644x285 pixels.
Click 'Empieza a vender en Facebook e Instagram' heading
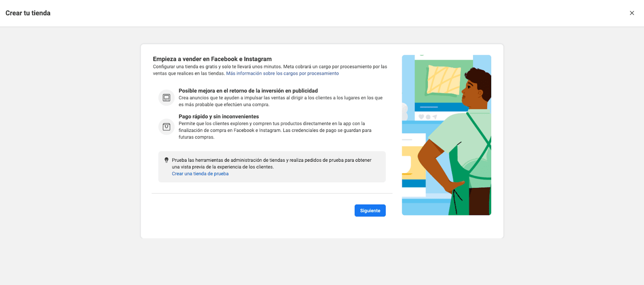pyautogui.click(x=212, y=59)
